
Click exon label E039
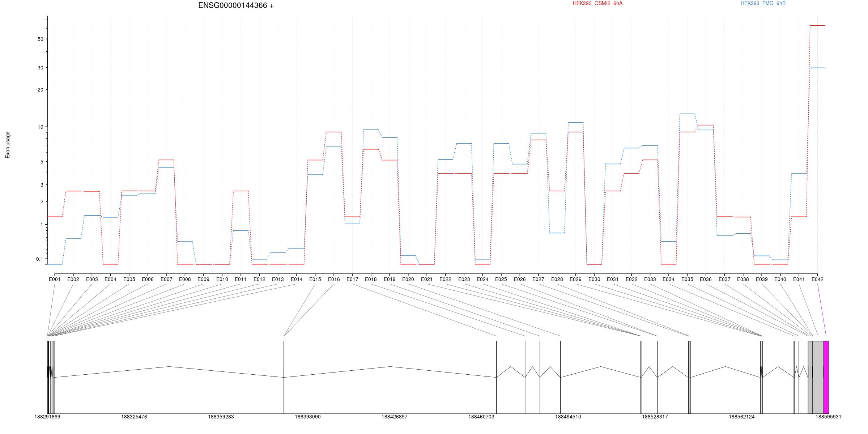point(762,279)
